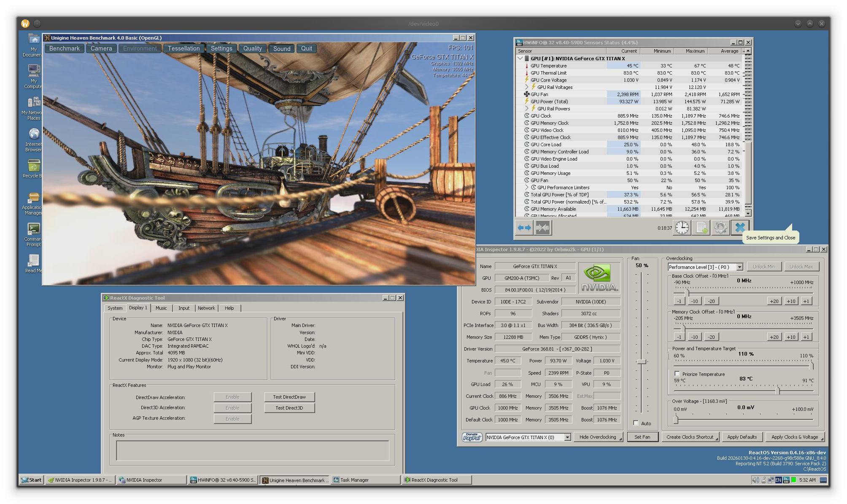
Task: Click the Test Direct3D button
Action: (289, 408)
